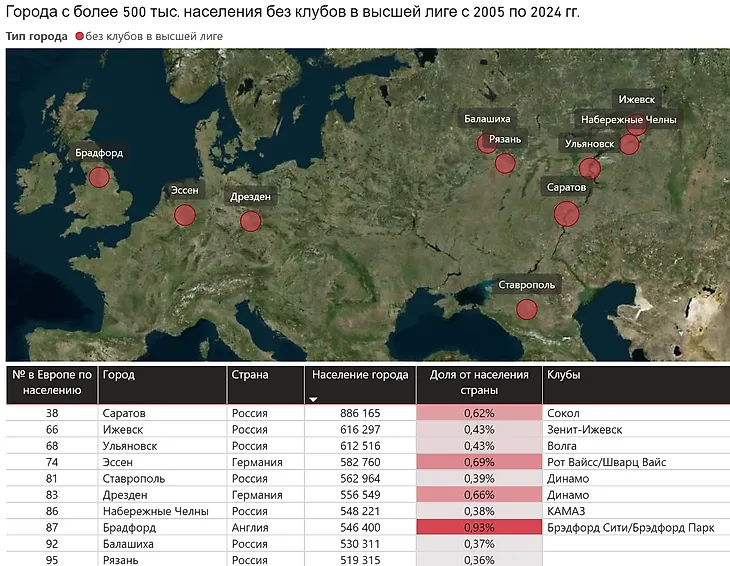Click the 0,93% cell for Брадфорд
730x566 pixels.
click(x=479, y=527)
